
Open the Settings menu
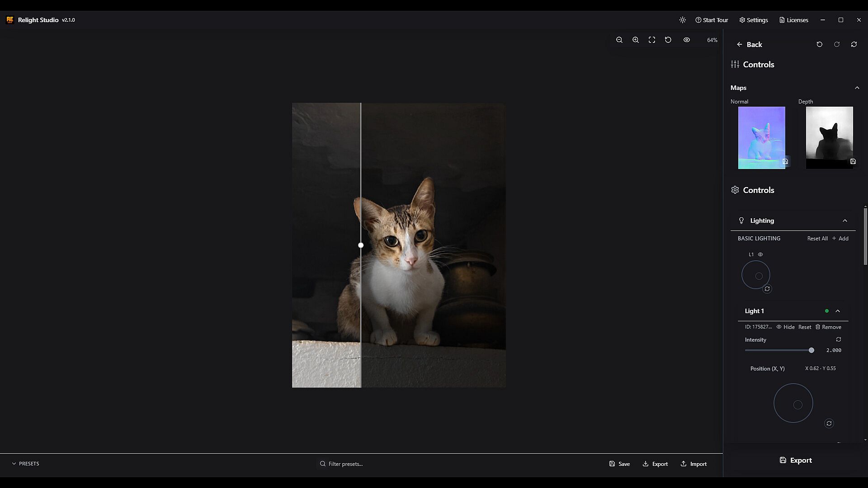[x=754, y=20]
